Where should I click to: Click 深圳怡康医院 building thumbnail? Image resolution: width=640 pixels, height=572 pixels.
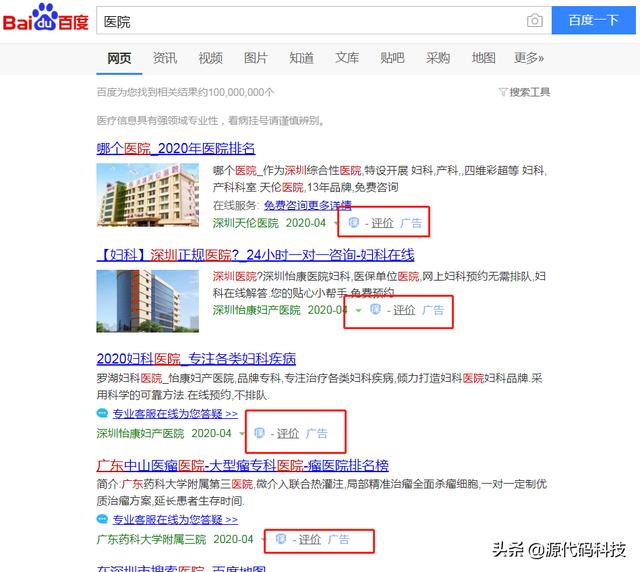(148, 301)
